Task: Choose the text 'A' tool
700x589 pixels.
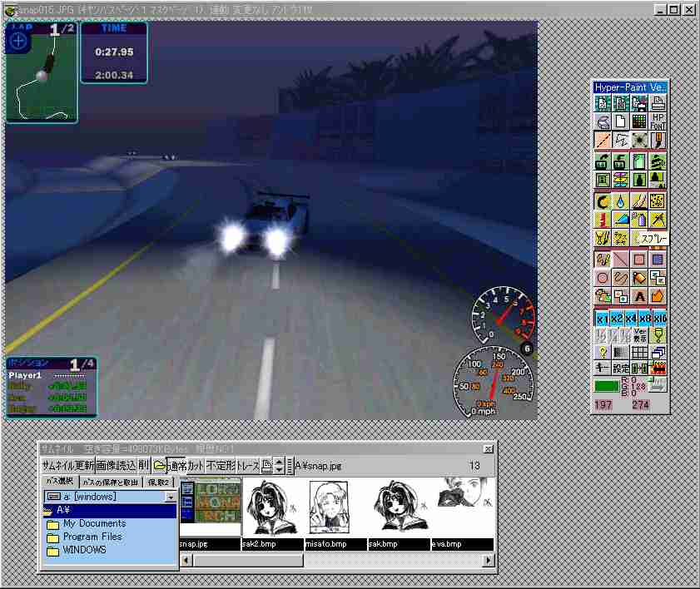Action: (x=639, y=295)
